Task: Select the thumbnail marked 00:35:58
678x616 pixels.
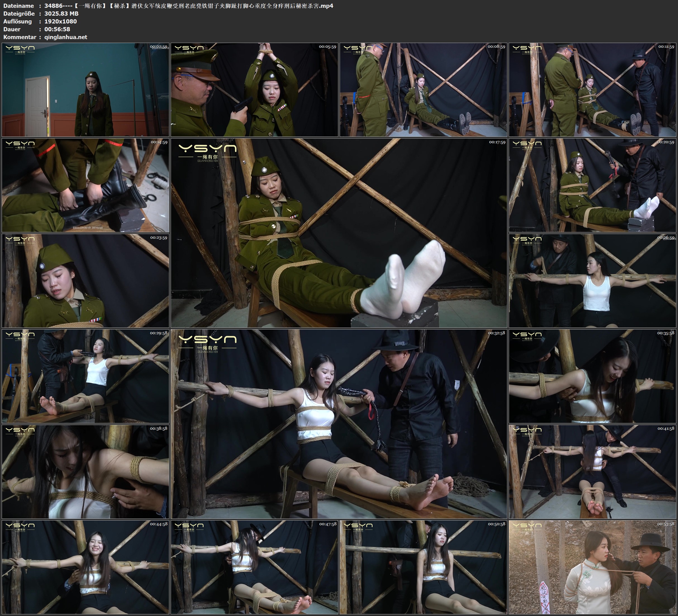Action: click(x=592, y=376)
